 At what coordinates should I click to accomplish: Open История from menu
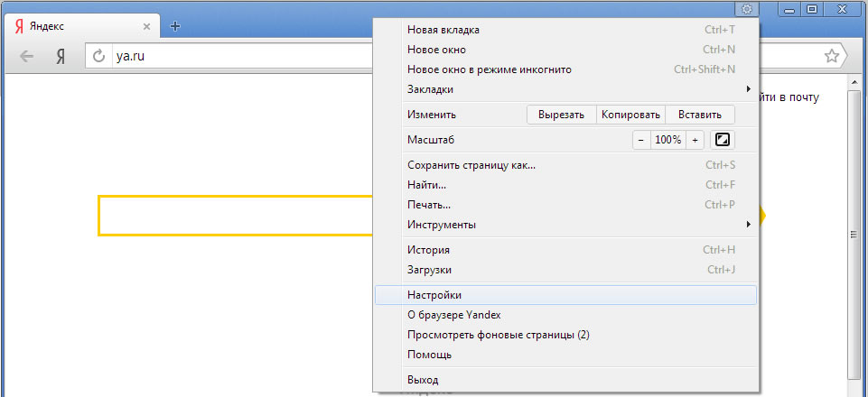pyautogui.click(x=565, y=250)
